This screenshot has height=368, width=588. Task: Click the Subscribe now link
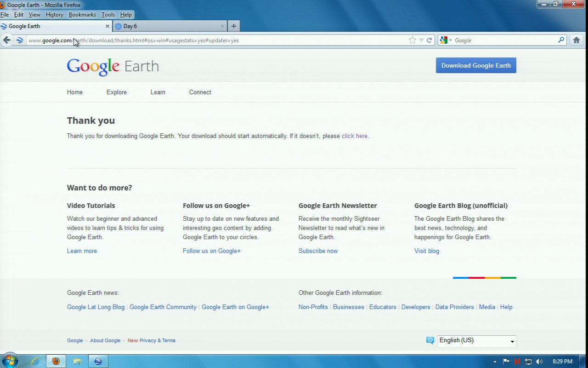click(318, 251)
